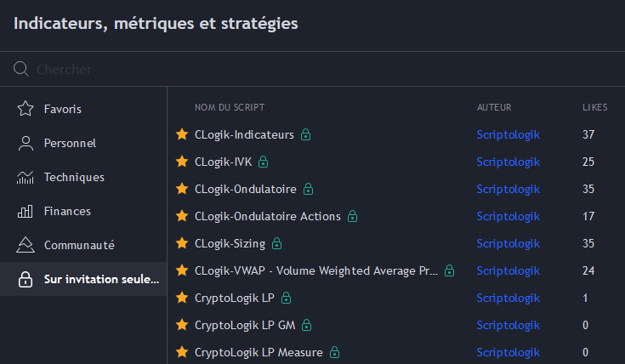Click the Communauté icon in sidebar
Viewport: 625px width, 364px height.
[x=26, y=245]
